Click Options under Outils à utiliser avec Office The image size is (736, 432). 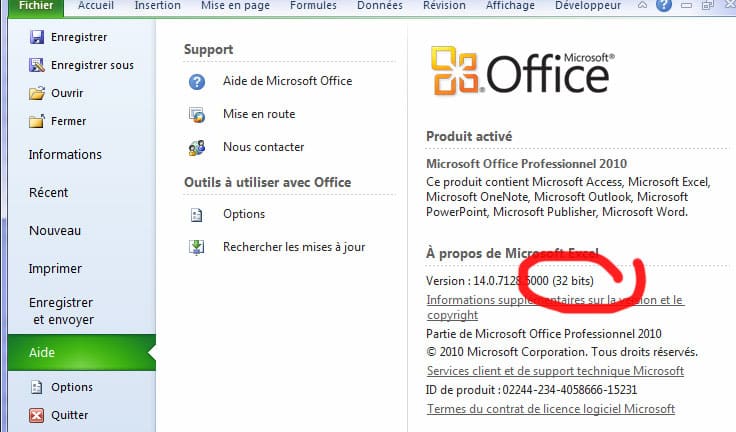pyautogui.click(x=244, y=214)
